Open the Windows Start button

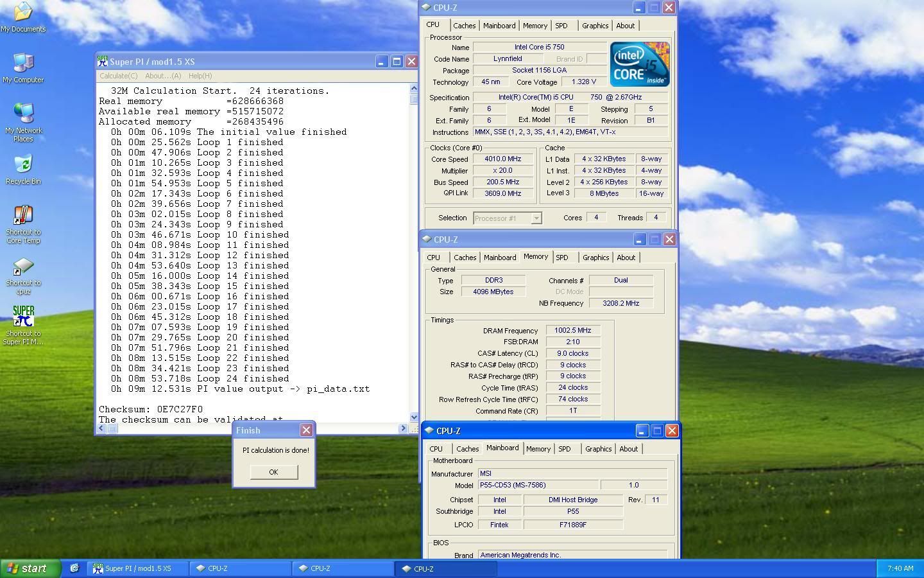30,568
